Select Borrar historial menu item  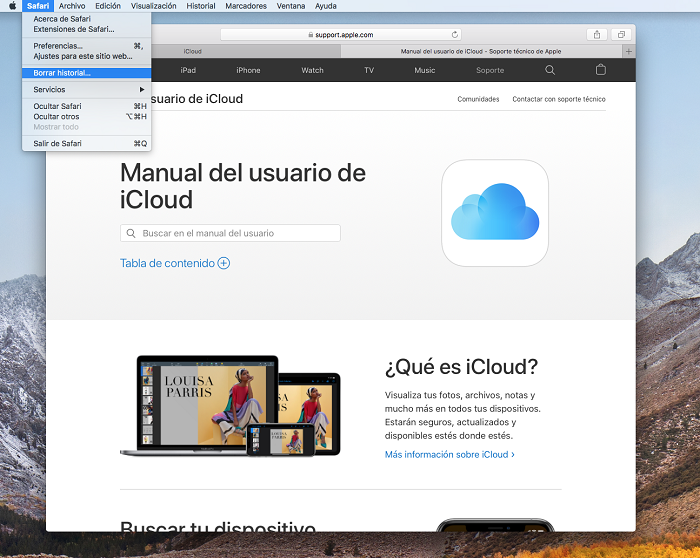click(62, 73)
